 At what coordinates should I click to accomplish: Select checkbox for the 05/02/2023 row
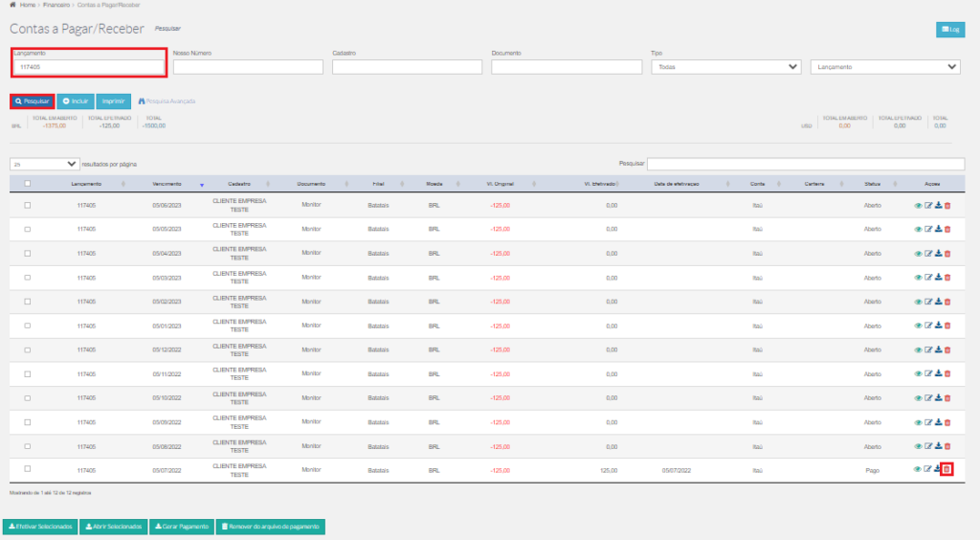coord(28,302)
